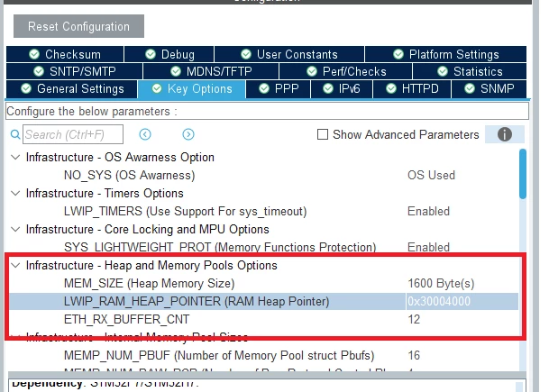549x392 pixels.
Task: Click the search magnifier icon
Action: pos(15,134)
